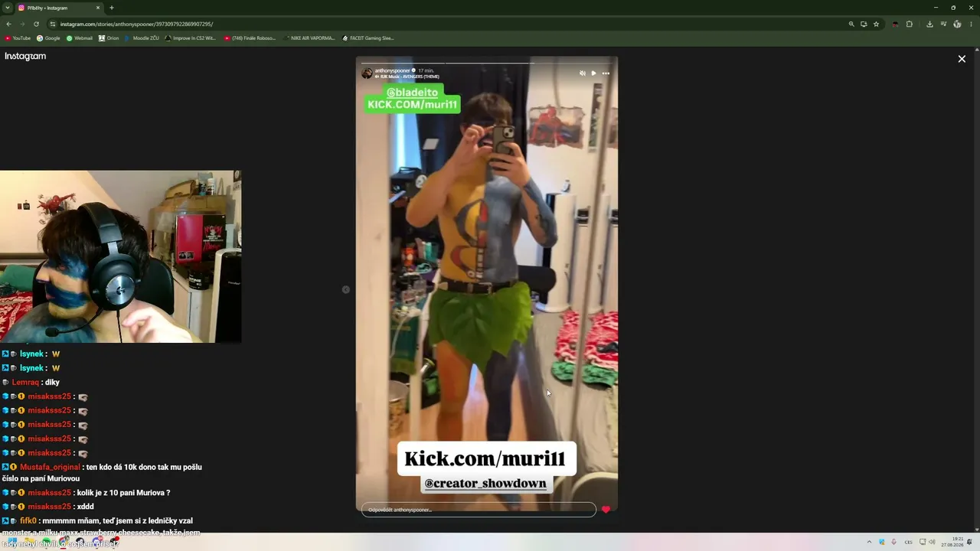Bookmark this page with the star icon
980x551 pixels.
coord(876,24)
